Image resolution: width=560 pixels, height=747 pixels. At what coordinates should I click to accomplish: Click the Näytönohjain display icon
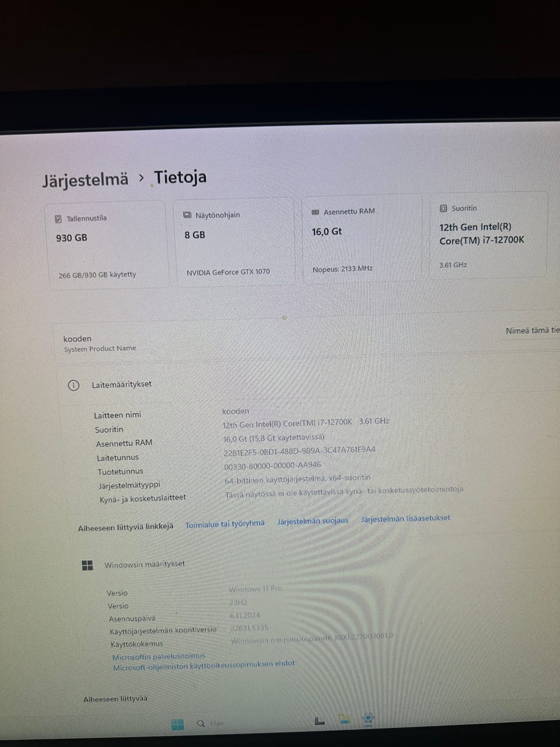[187, 214]
